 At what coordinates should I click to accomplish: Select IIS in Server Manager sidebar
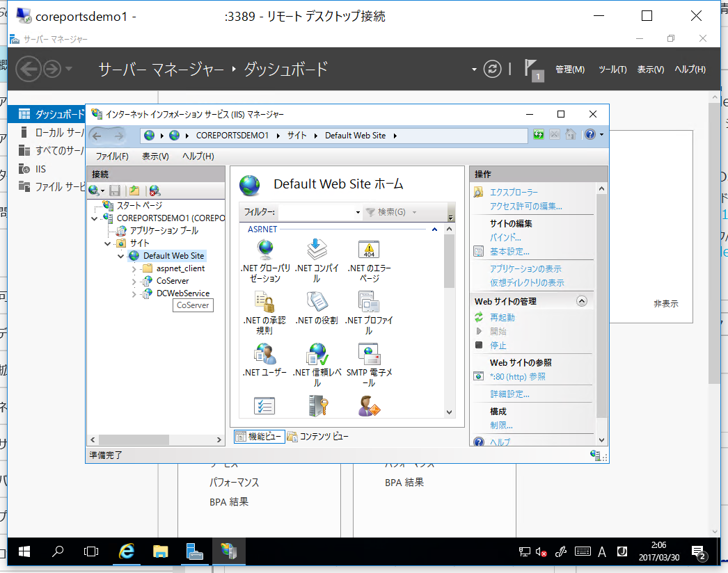coord(40,169)
